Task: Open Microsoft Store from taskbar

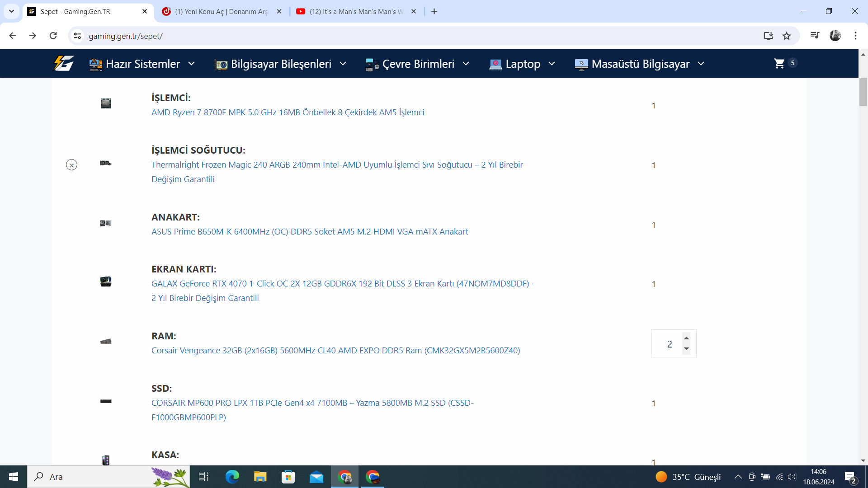Action: click(x=288, y=477)
